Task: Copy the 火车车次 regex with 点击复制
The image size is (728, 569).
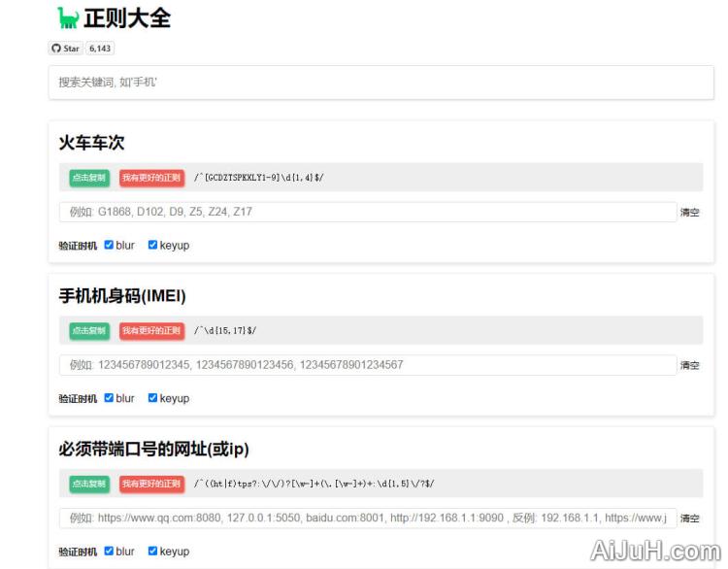Action: (89, 178)
